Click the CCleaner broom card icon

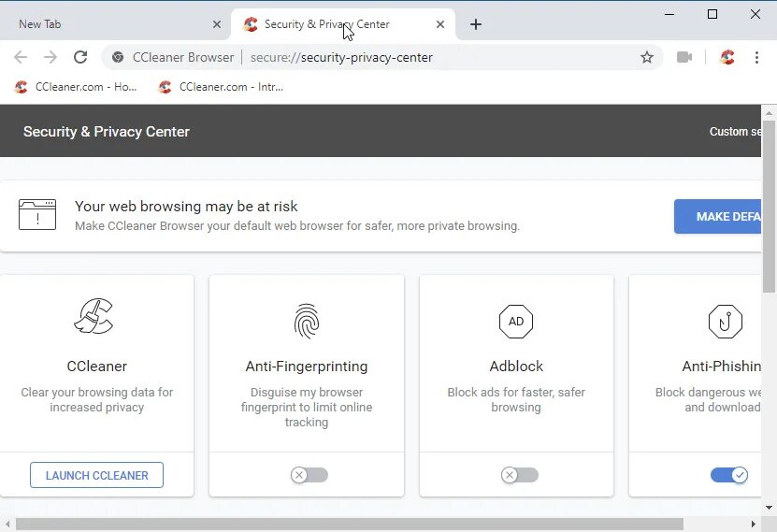(x=94, y=316)
